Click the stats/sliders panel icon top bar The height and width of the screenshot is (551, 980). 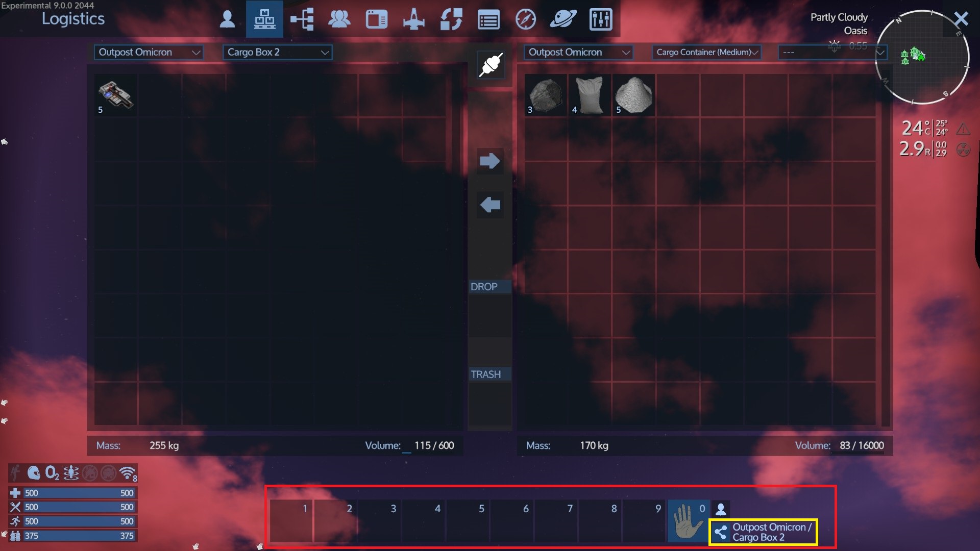pyautogui.click(x=600, y=18)
